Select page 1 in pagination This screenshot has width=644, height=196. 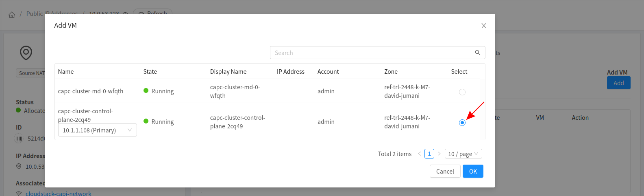pos(429,154)
